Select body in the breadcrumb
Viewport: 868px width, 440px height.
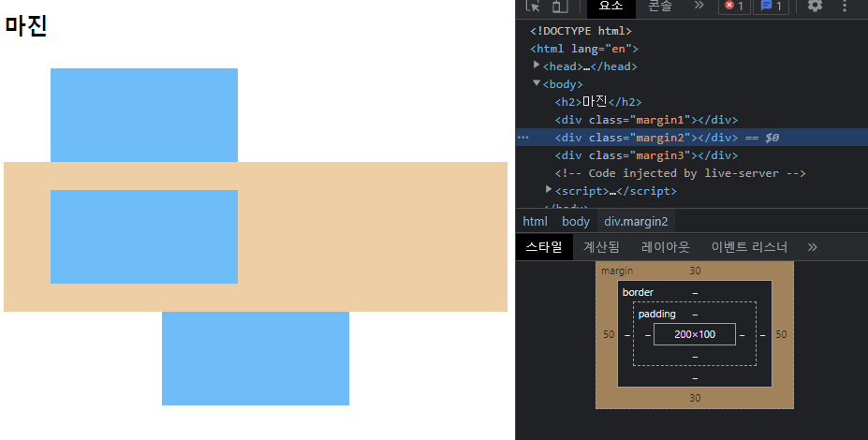[576, 221]
